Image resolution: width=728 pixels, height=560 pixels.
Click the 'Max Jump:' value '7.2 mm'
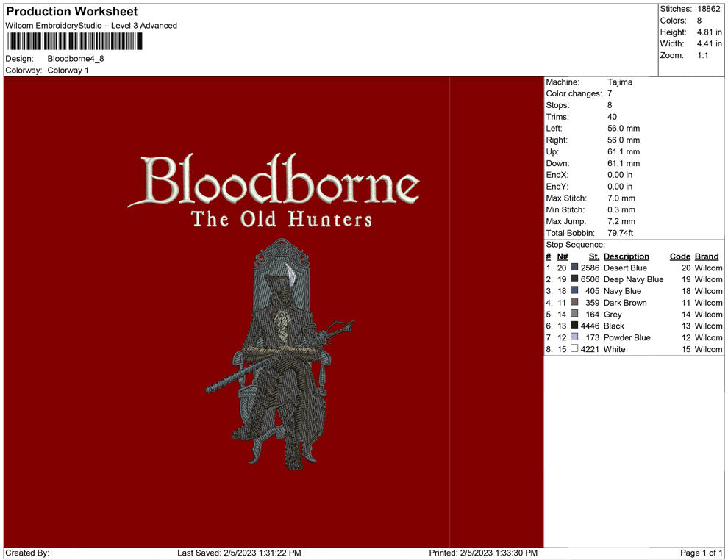[621, 221]
